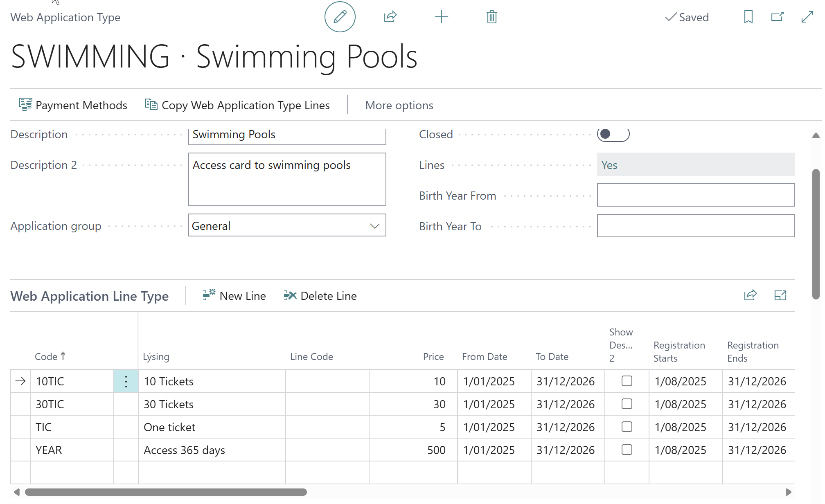
Task: Maximize the Web Application Line Type part
Action: tap(780, 295)
